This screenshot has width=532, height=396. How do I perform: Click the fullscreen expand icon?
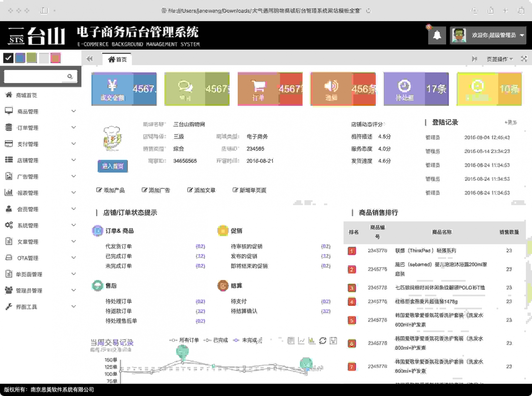(x=524, y=59)
